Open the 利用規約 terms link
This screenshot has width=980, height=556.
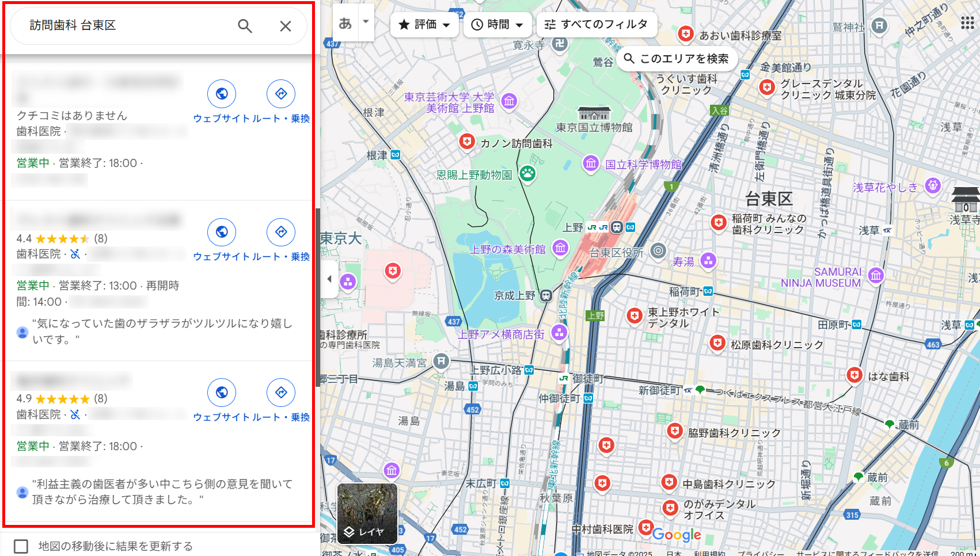(709, 553)
